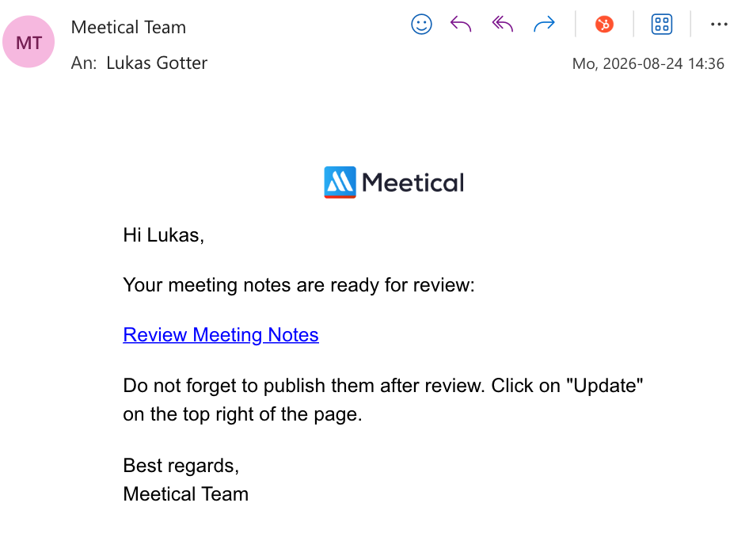Image resolution: width=749 pixels, height=560 pixels.
Task: Click the paragraph mentioning the Update button
Action: coord(383,399)
